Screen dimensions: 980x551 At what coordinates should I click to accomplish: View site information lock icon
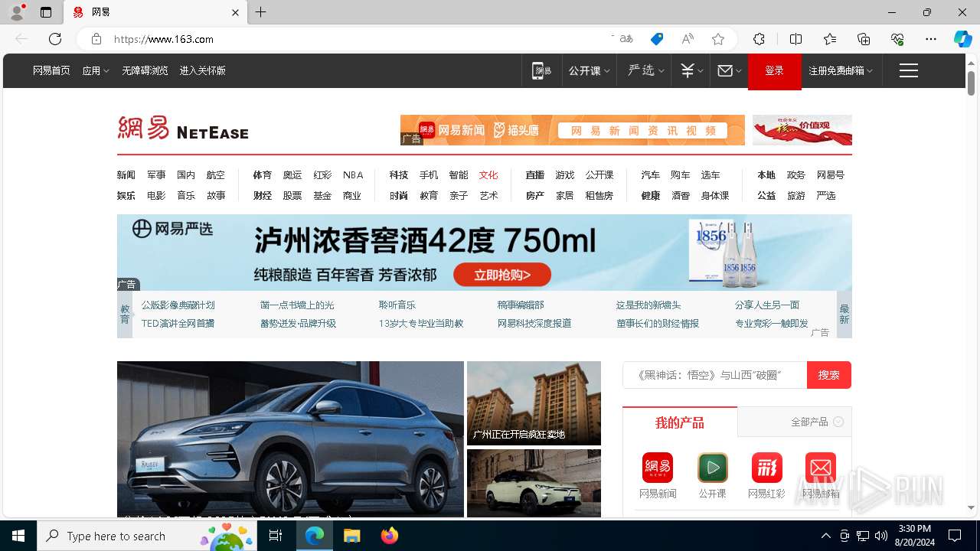(x=96, y=39)
